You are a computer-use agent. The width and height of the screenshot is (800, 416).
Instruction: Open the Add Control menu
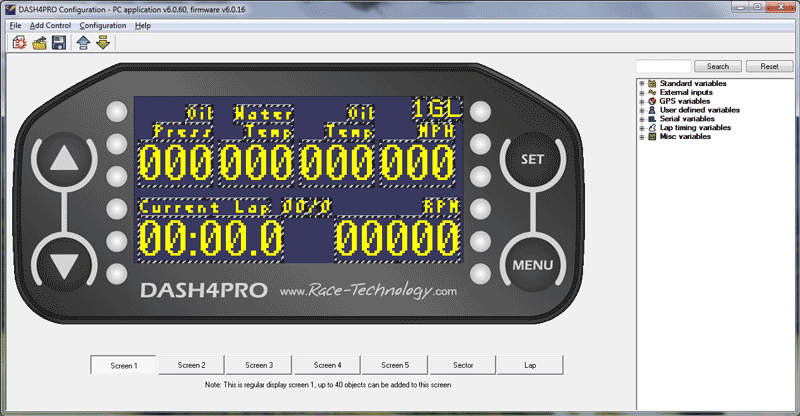click(50, 25)
